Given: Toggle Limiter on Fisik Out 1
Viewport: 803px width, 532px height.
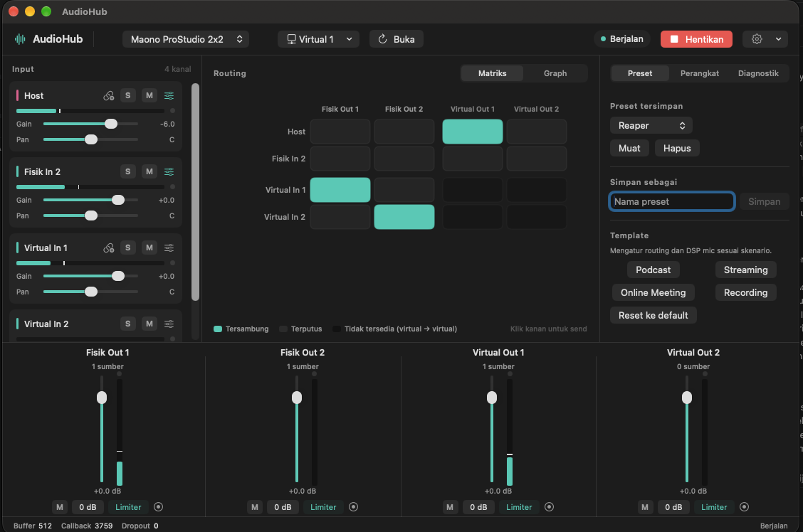Looking at the screenshot, I should point(128,507).
